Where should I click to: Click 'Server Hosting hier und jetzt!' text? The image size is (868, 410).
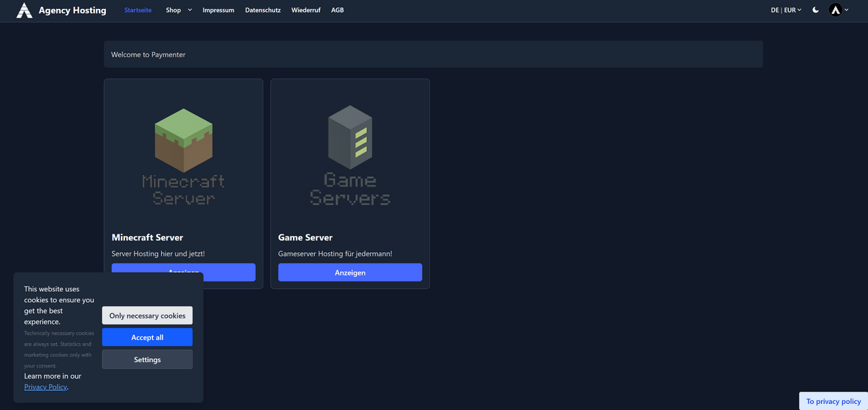click(x=158, y=254)
